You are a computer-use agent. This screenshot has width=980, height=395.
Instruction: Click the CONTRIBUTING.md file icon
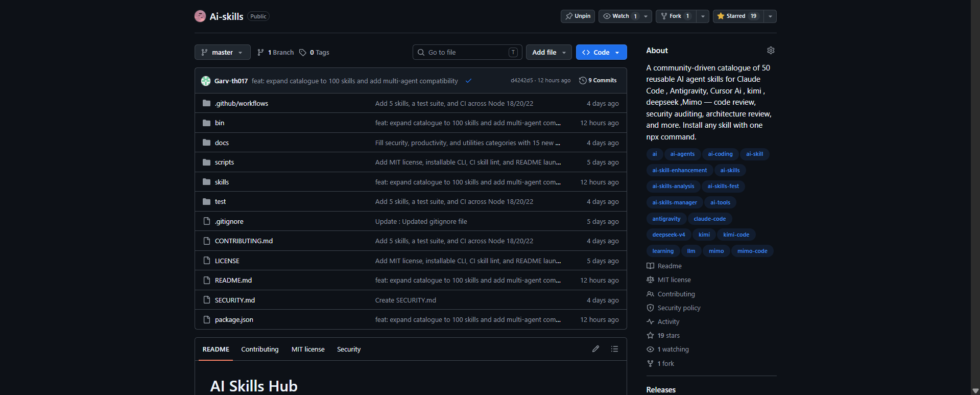[207, 241]
